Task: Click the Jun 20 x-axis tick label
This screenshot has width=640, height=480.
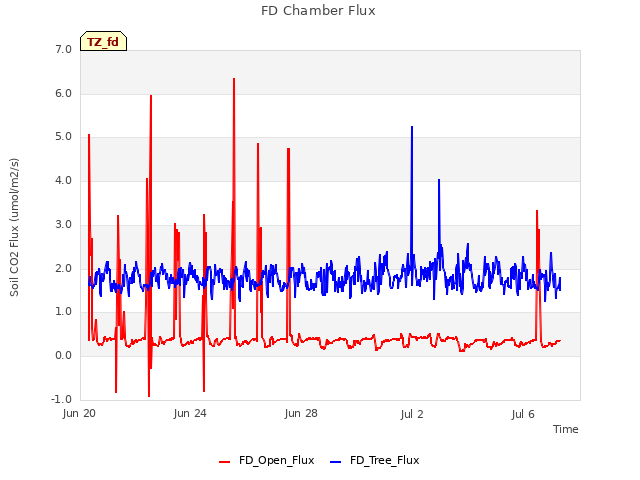Action: [x=79, y=413]
